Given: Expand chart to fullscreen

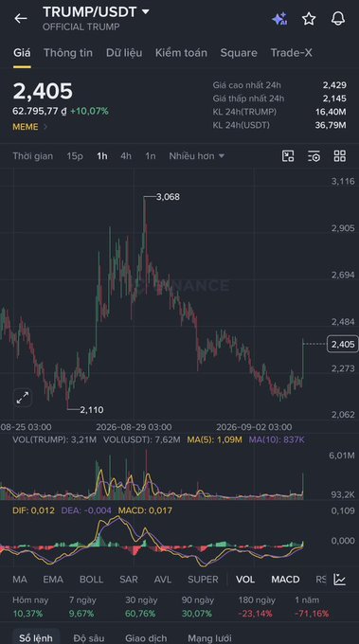Looking at the screenshot, I should [x=23, y=397].
